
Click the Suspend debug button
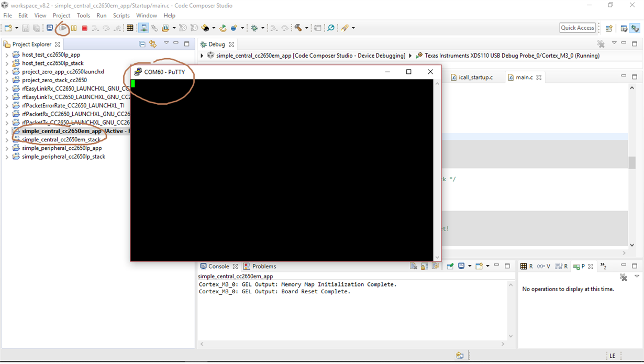[74, 28]
